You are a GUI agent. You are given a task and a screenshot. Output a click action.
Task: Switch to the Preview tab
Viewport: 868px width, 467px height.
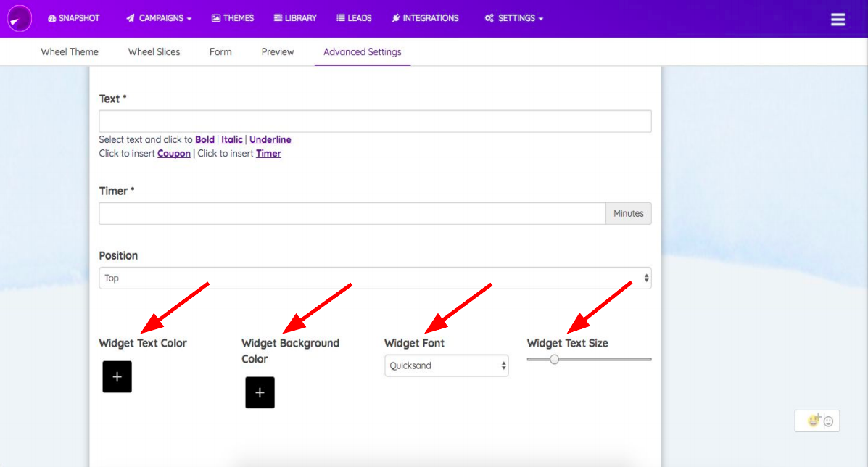click(x=277, y=52)
